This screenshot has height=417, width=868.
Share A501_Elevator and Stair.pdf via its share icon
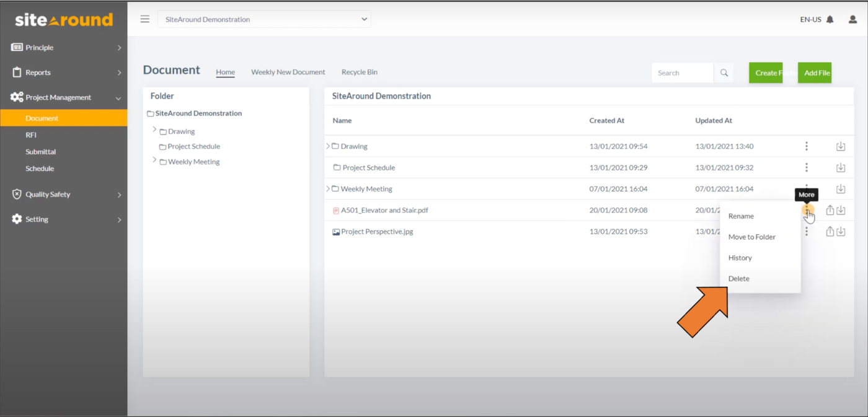click(x=830, y=210)
